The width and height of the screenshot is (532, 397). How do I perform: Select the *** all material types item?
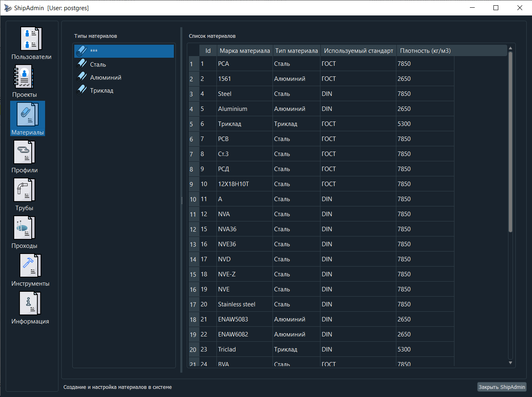[124, 51]
